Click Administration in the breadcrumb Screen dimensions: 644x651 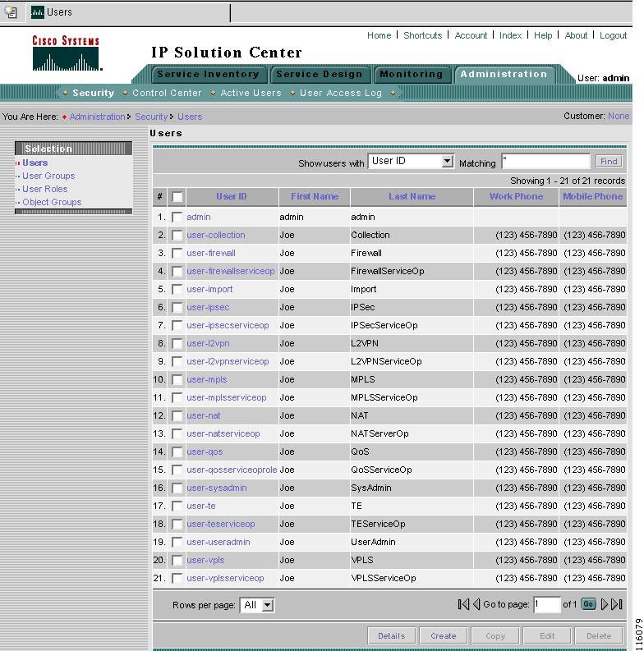(x=97, y=117)
